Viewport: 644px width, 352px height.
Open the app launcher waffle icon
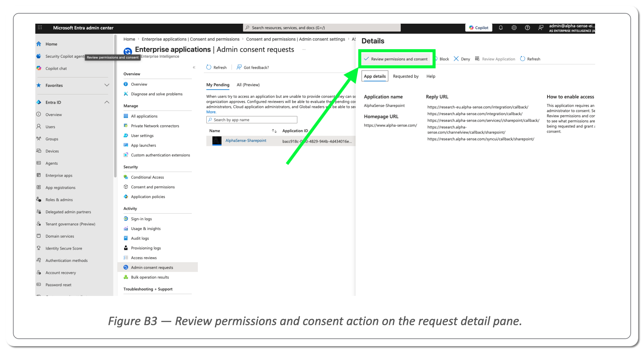tap(40, 28)
